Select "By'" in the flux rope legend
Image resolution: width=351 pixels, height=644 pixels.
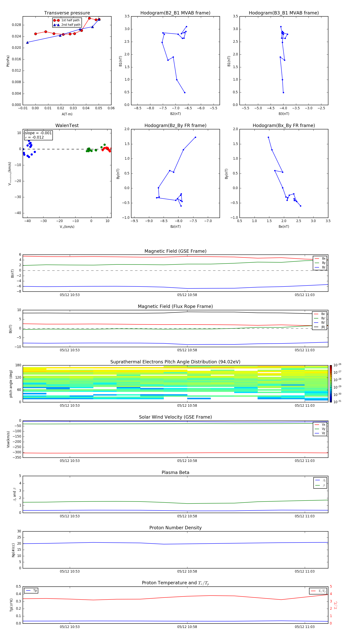[320, 318]
